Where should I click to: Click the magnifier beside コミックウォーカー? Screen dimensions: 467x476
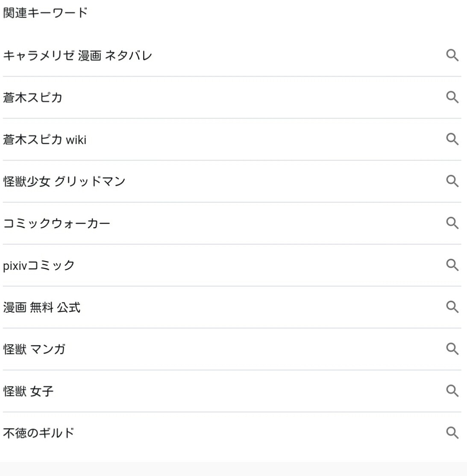click(452, 223)
